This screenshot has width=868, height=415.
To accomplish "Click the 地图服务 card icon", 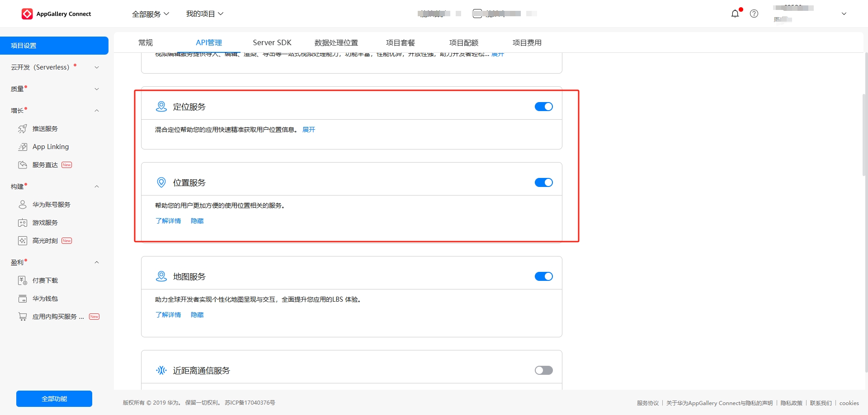I will (x=161, y=276).
